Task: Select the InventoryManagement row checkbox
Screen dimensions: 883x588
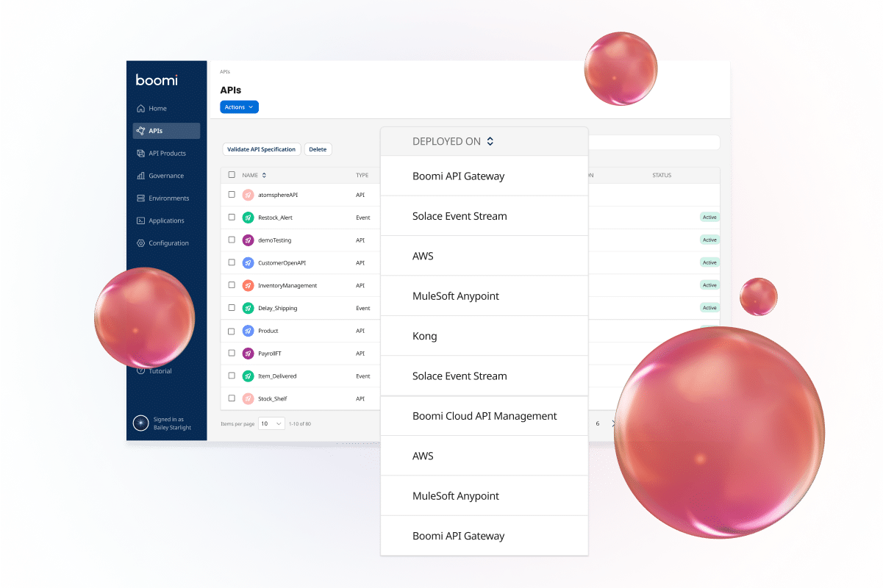Action: click(x=232, y=285)
